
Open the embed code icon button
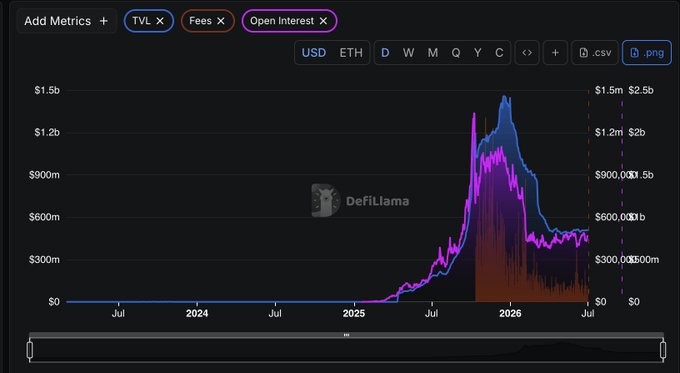pos(527,53)
